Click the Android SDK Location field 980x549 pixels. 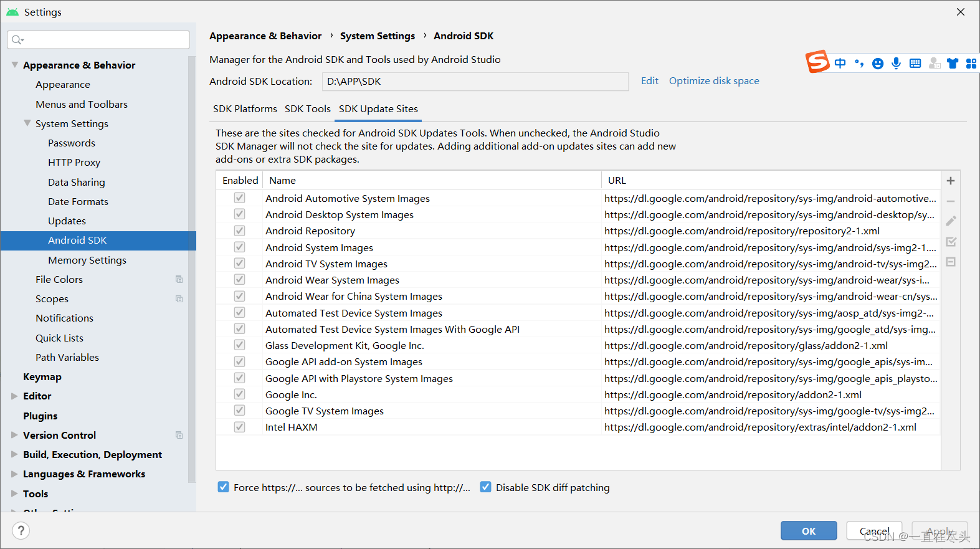pyautogui.click(x=475, y=82)
